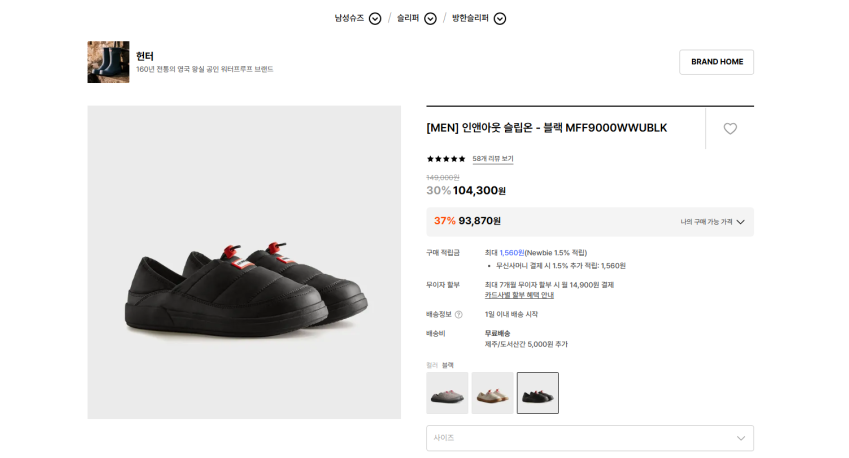Click the product title text
Image resolution: width=849 pixels, height=458 pixels.
tap(546, 128)
